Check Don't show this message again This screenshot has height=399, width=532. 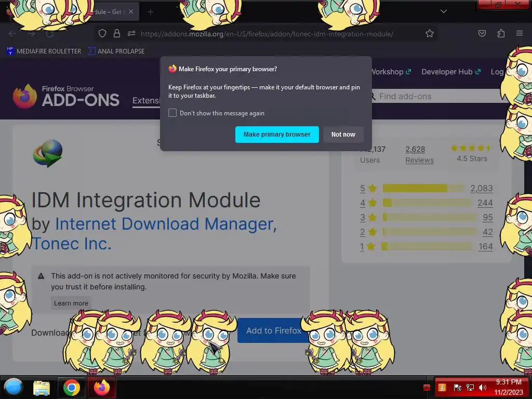172,113
